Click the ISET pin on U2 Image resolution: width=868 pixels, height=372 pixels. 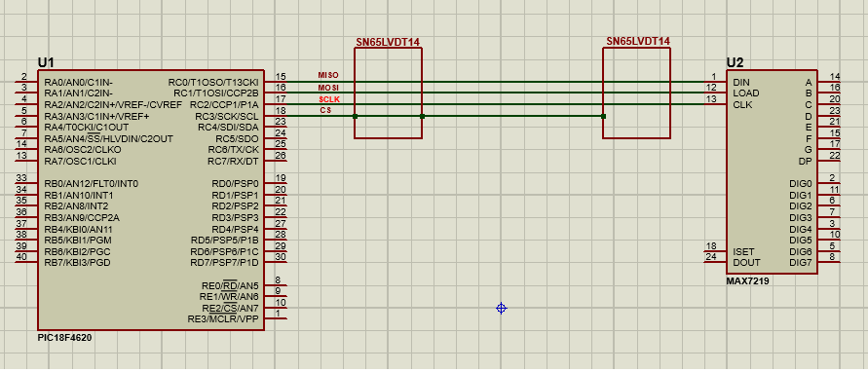[743, 251]
